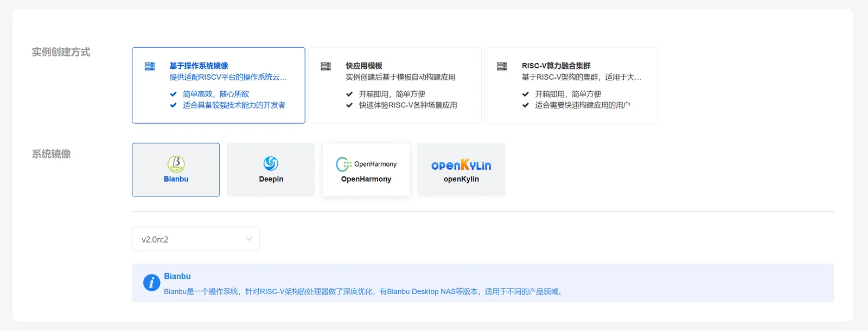The width and height of the screenshot is (868, 331).
Task: Select the Deepin system image label
Action: 271,179
